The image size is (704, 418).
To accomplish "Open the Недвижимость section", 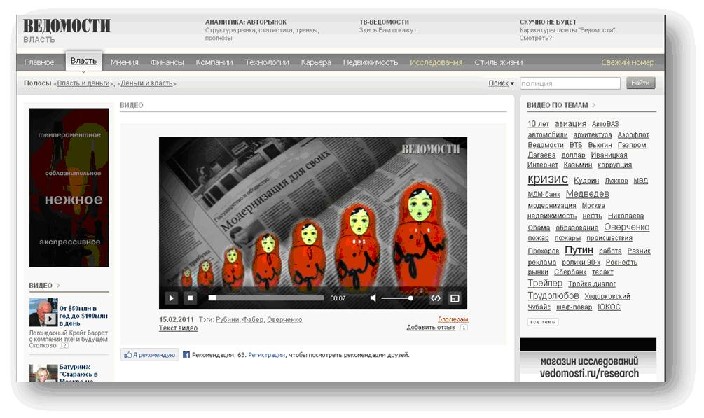I will click(x=370, y=62).
